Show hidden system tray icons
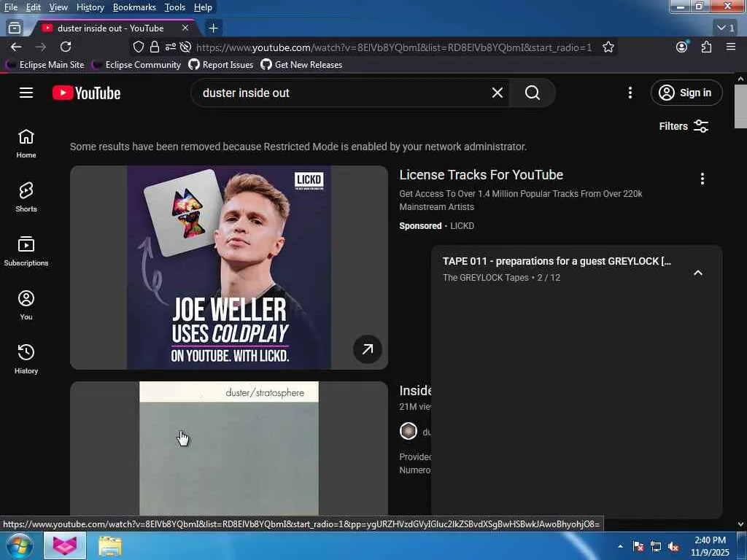The height and width of the screenshot is (560, 747). (x=620, y=546)
